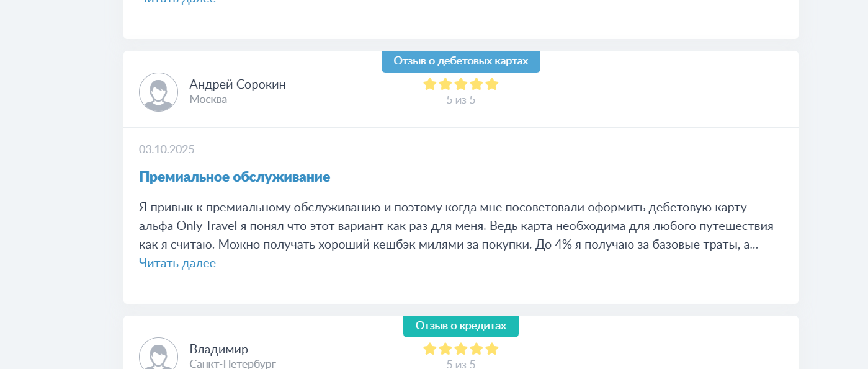Click first star in Владимир's rating
This screenshot has width=868, height=369.
pyautogui.click(x=430, y=349)
